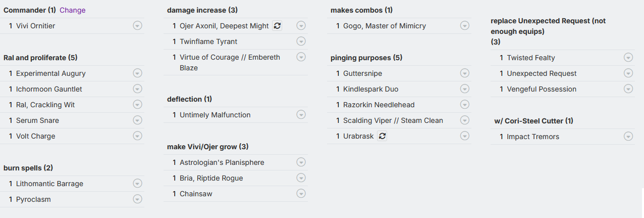Open options circle for Pyroclasm
This screenshot has width=644, height=218.
137,199
